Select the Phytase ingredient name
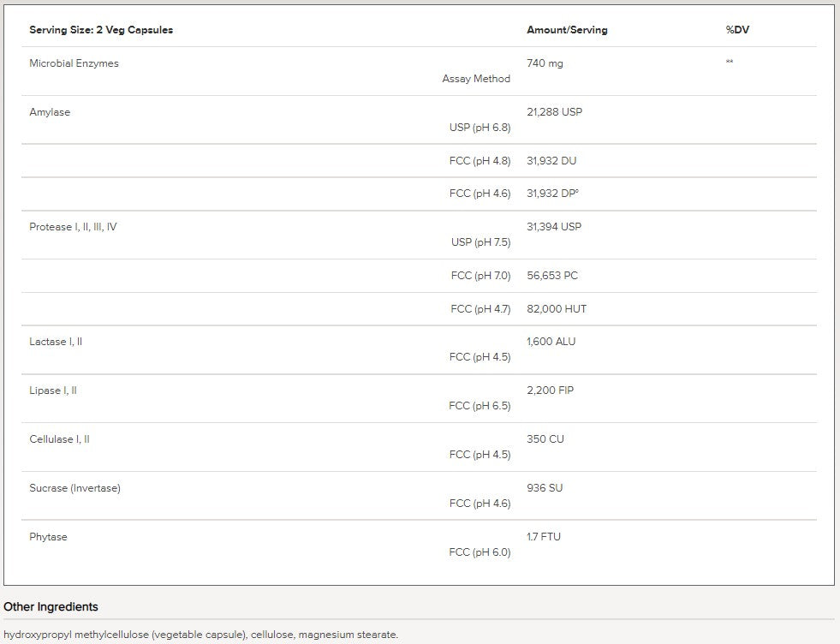840x644 pixels. (48, 537)
